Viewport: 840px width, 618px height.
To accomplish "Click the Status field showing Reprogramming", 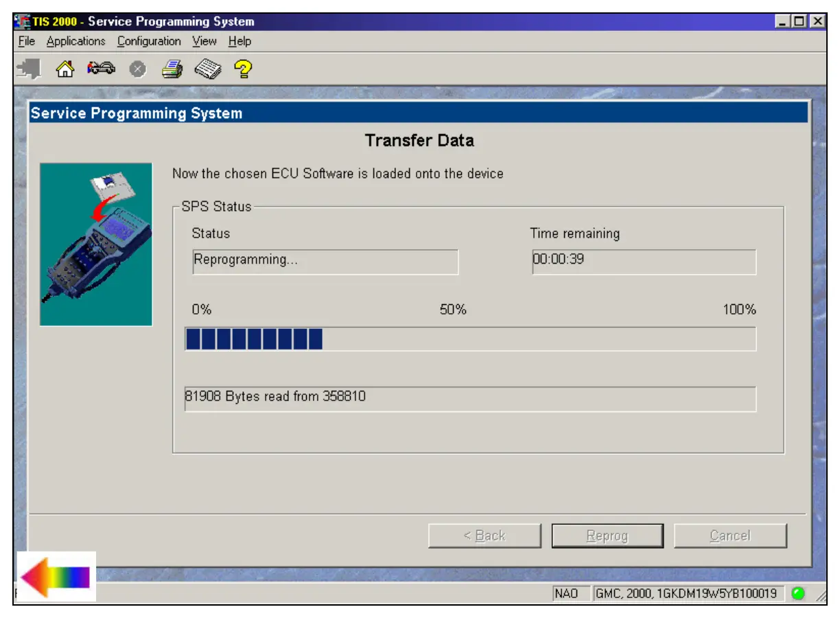I will (325, 262).
